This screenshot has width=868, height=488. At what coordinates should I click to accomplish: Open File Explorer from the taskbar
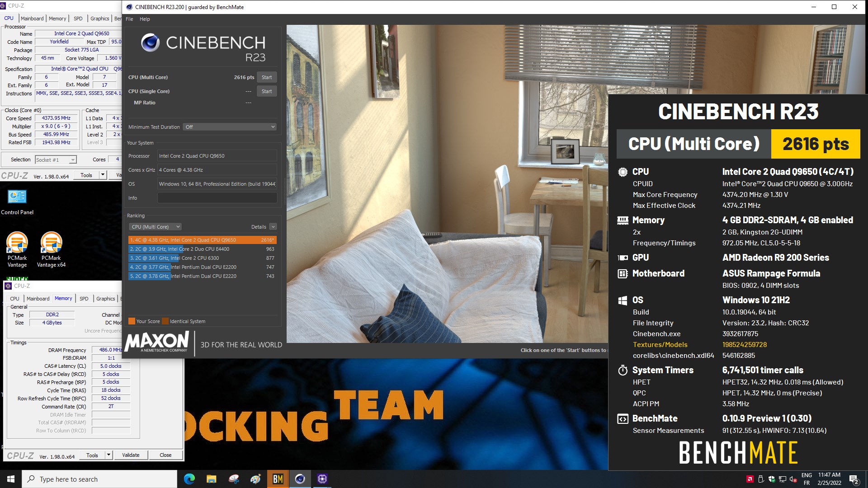click(211, 479)
